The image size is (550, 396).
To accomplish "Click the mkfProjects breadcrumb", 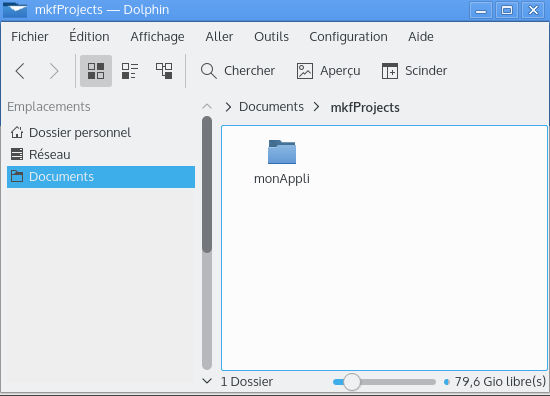I will tap(365, 107).
